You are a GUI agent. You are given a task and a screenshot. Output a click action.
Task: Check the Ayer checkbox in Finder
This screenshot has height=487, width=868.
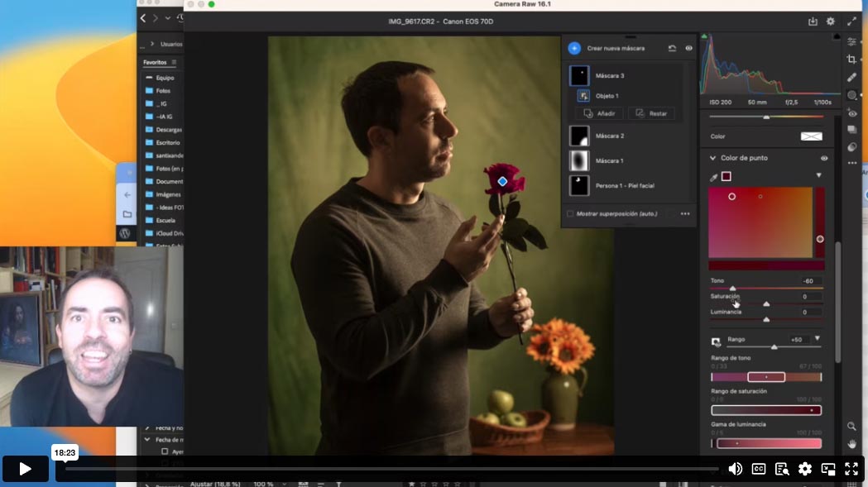coord(165,451)
